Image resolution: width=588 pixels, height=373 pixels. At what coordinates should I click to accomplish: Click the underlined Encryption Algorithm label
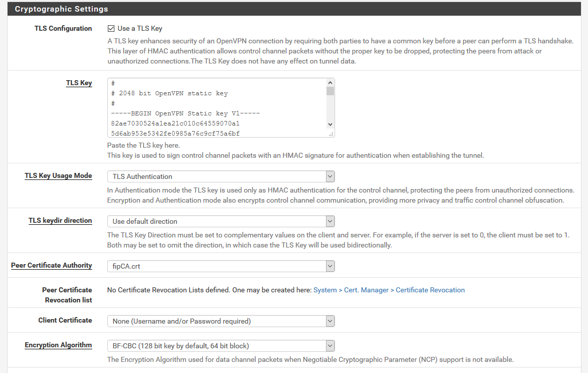point(58,345)
